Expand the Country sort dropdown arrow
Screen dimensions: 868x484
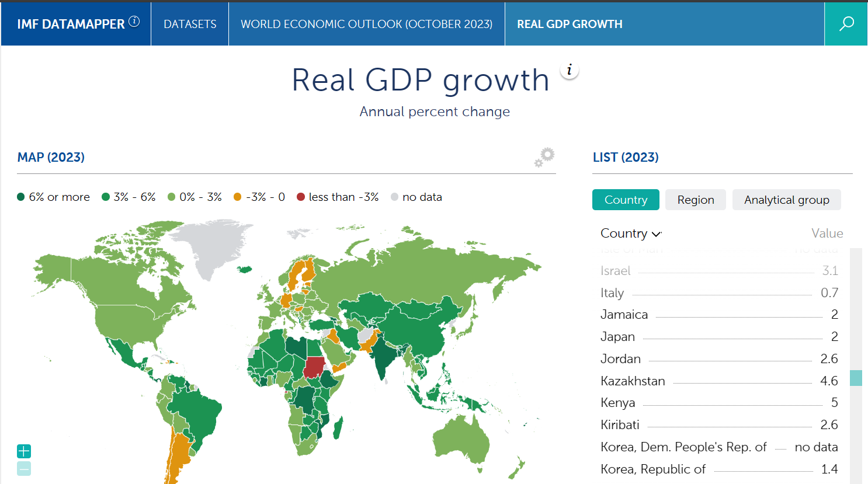pos(657,234)
